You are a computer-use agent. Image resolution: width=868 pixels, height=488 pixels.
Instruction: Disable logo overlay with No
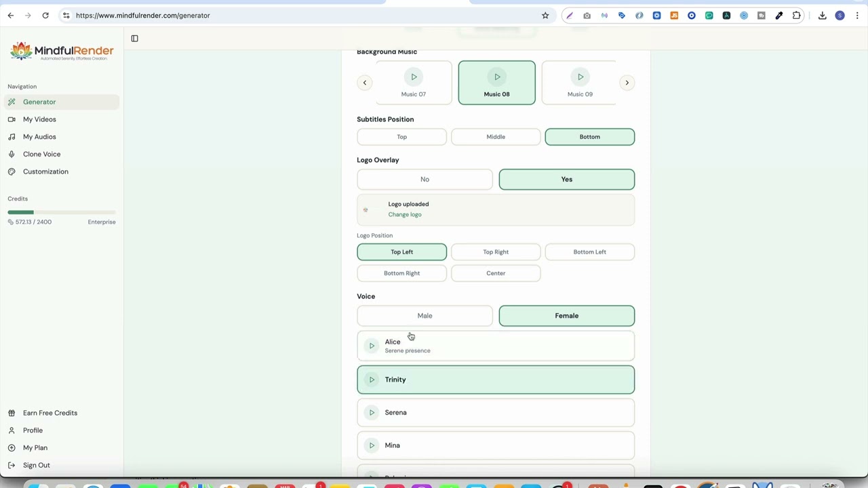click(425, 180)
